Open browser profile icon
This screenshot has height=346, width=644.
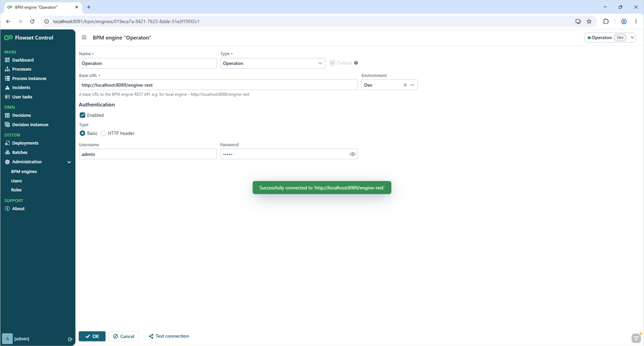pyautogui.click(x=624, y=21)
